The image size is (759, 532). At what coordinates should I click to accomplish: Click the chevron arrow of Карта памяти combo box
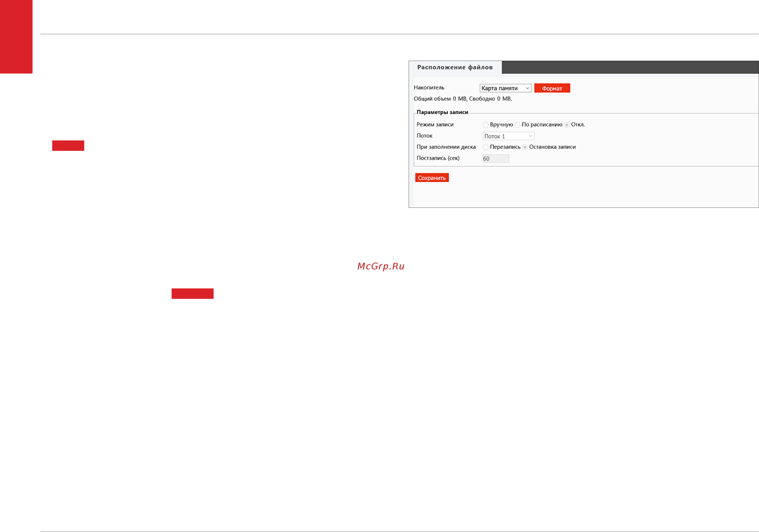click(527, 88)
